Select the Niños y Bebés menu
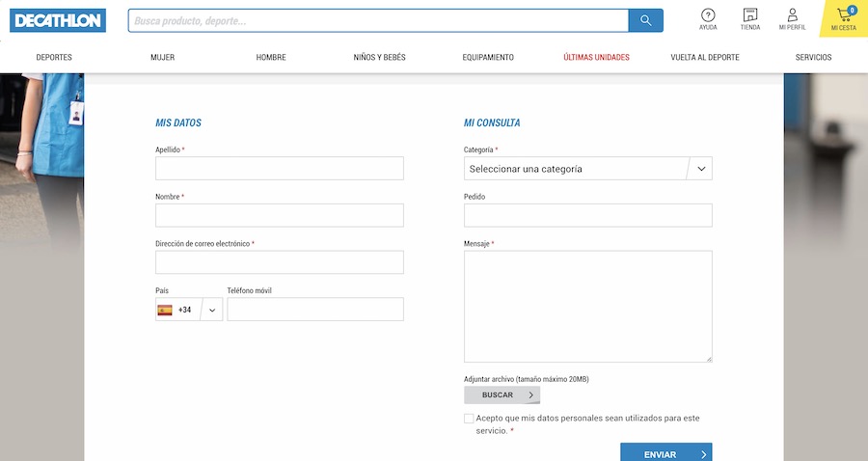This screenshot has height=461, width=868. pyautogui.click(x=379, y=57)
